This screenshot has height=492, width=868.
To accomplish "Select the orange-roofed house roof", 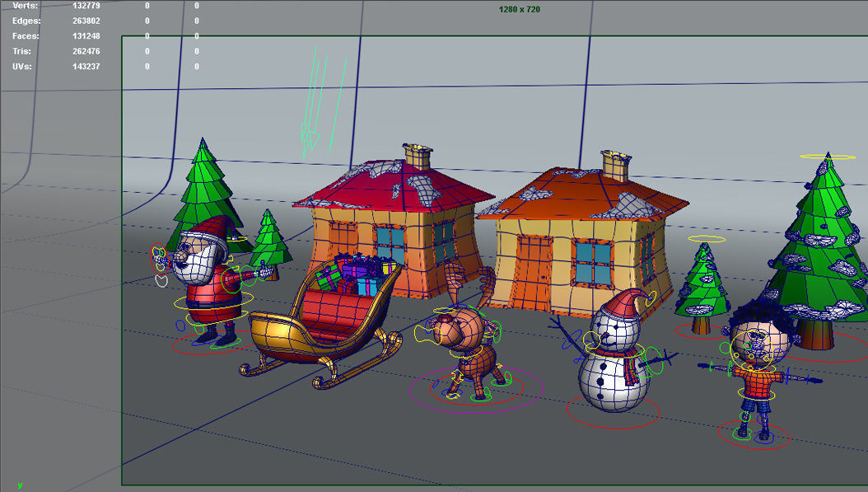I will [x=585, y=195].
